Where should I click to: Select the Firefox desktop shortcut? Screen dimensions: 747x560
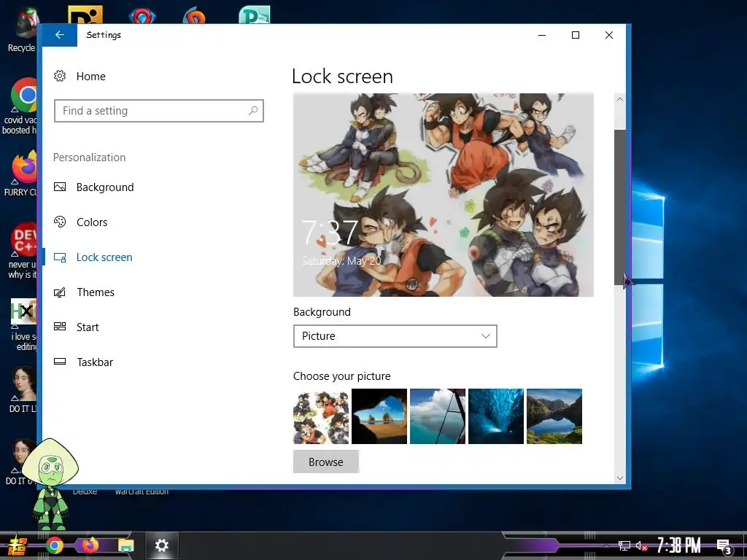[21, 174]
